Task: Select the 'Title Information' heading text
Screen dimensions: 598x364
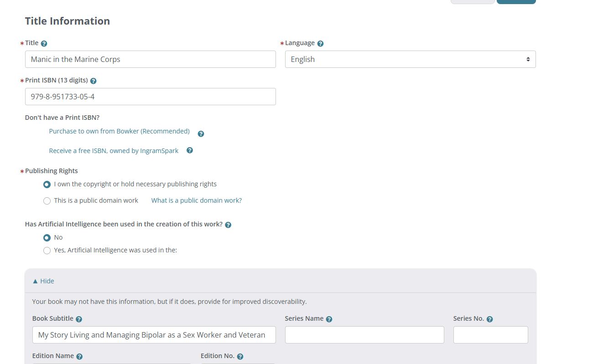Action: (68, 21)
